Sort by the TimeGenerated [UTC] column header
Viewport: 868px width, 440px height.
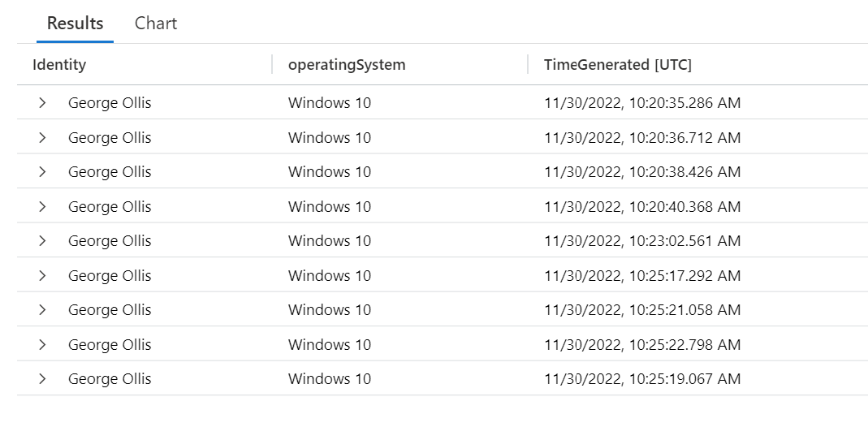pyautogui.click(x=618, y=65)
